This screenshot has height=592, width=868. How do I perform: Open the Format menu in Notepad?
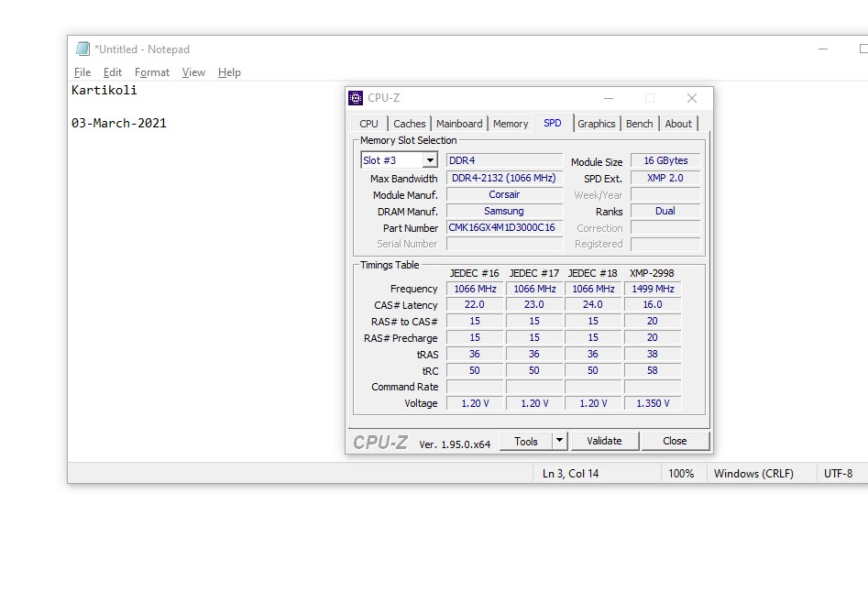click(152, 72)
